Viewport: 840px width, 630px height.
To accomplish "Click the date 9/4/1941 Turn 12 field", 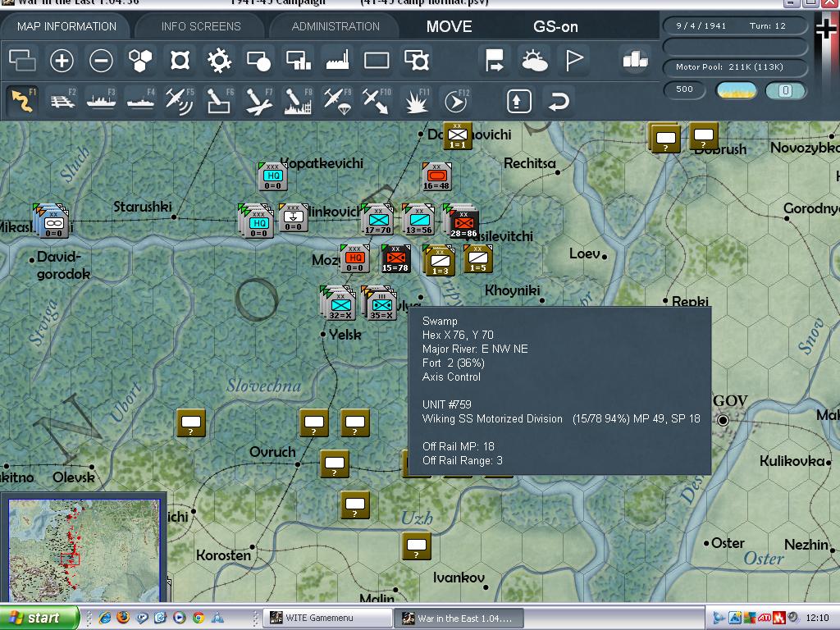I will point(736,25).
